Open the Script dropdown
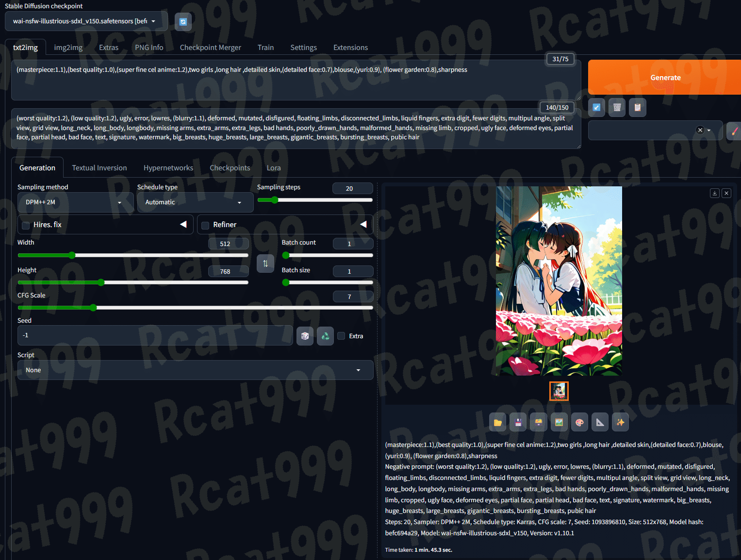 coord(196,370)
